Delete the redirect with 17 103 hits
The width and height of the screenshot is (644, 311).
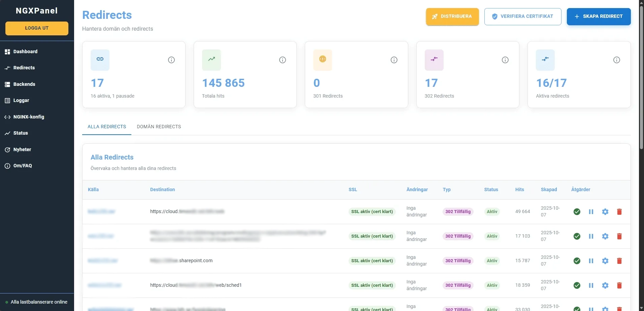click(619, 236)
